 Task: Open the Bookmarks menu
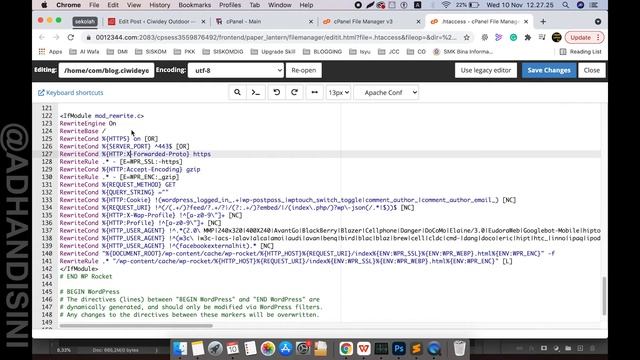195,5
